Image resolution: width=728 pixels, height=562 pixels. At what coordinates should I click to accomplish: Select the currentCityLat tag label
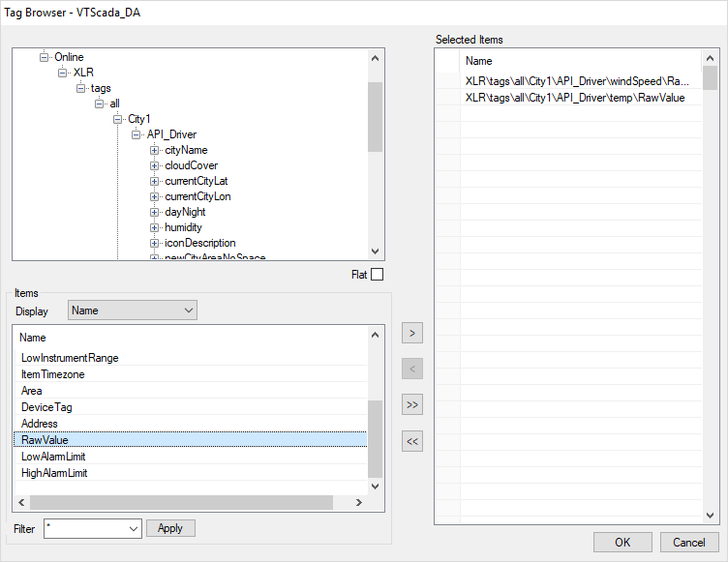(x=197, y=181)
